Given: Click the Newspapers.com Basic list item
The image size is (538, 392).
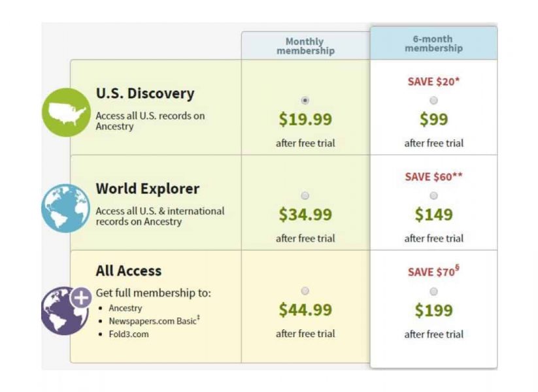Looking at the screenshot, I should pos(153,321).
